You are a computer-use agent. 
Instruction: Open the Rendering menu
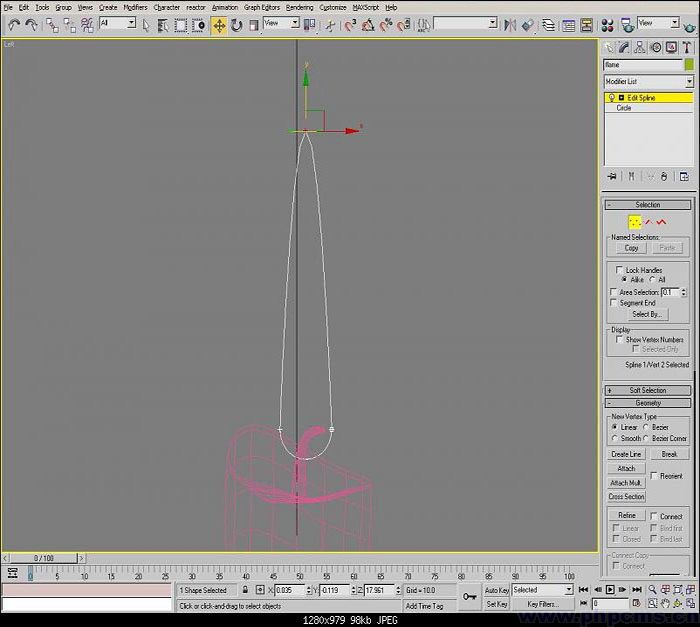(x=300, y=8)
